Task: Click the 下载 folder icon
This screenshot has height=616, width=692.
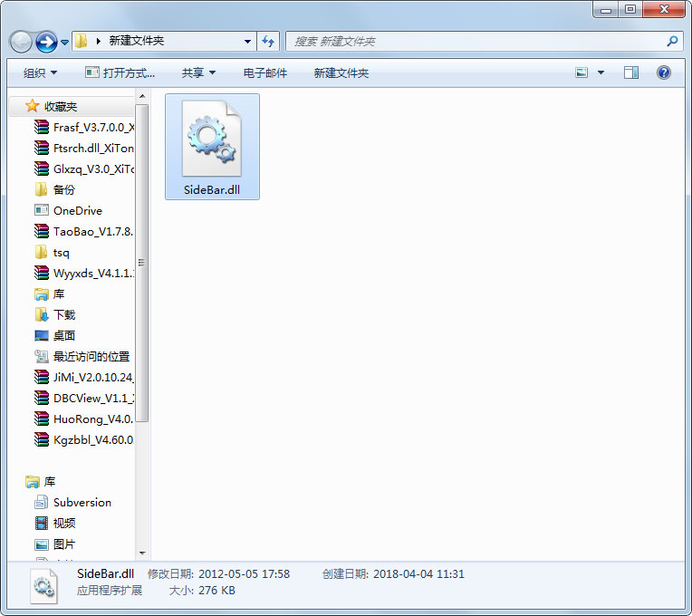Action: tap(42, 314)
